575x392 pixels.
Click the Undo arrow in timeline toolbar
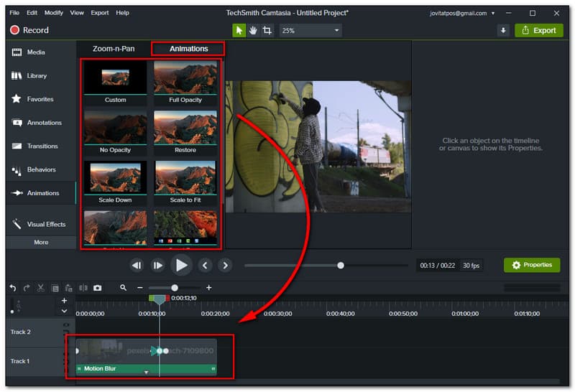12,288
